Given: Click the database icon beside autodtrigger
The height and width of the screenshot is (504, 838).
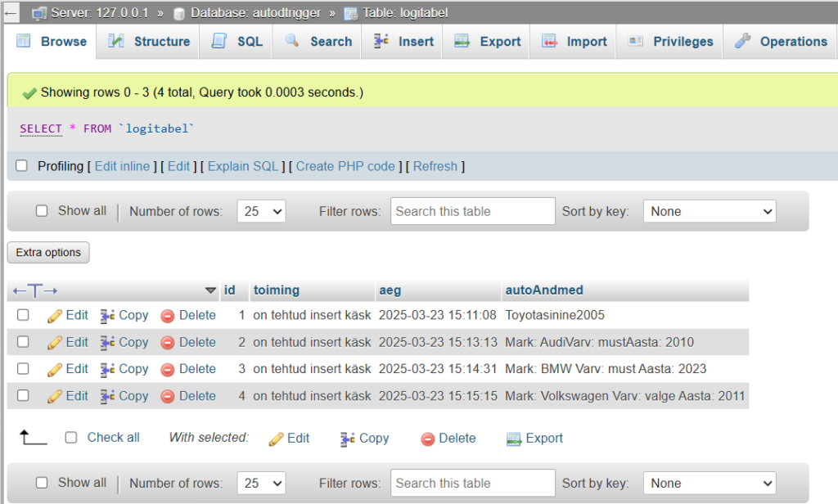Looking at the screenshot, I should (x=179, y=13).
